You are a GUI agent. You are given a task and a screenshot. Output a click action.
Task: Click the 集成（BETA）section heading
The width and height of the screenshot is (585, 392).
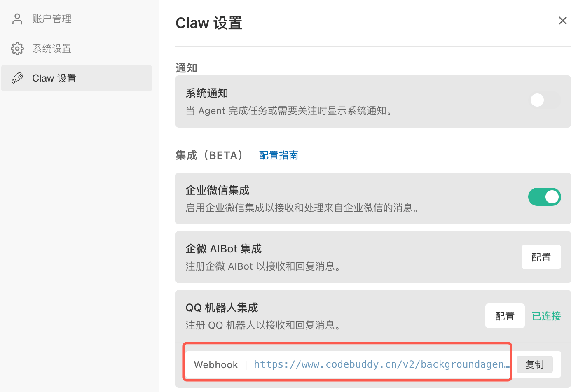coord(210,155)
